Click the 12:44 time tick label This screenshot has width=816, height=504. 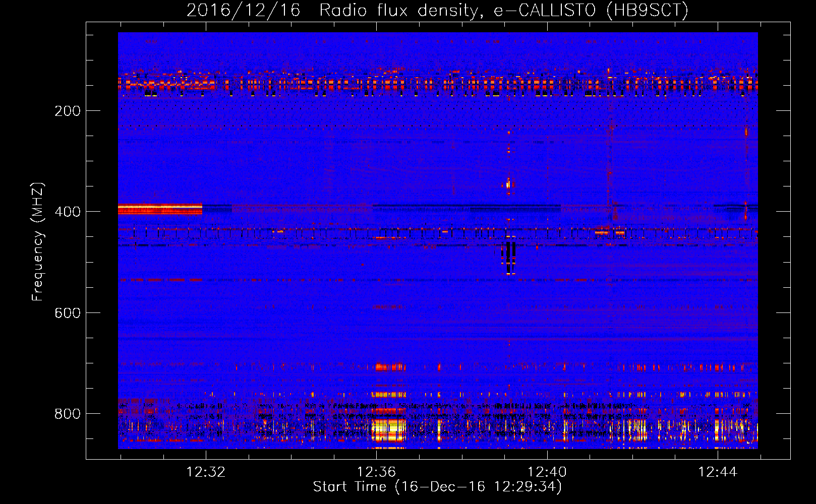coord(717,472)
